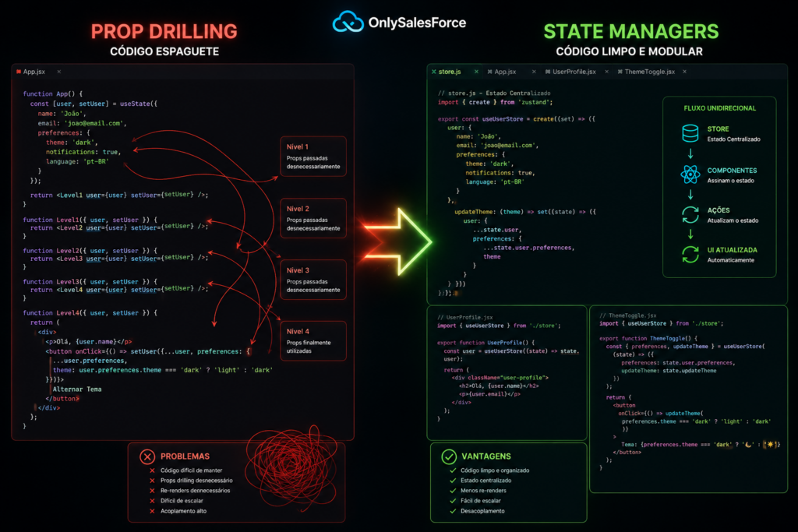Switch to the UserProfile.jsx tab
Viewport: 798px width, 532px height.
(x=574, y=72)
